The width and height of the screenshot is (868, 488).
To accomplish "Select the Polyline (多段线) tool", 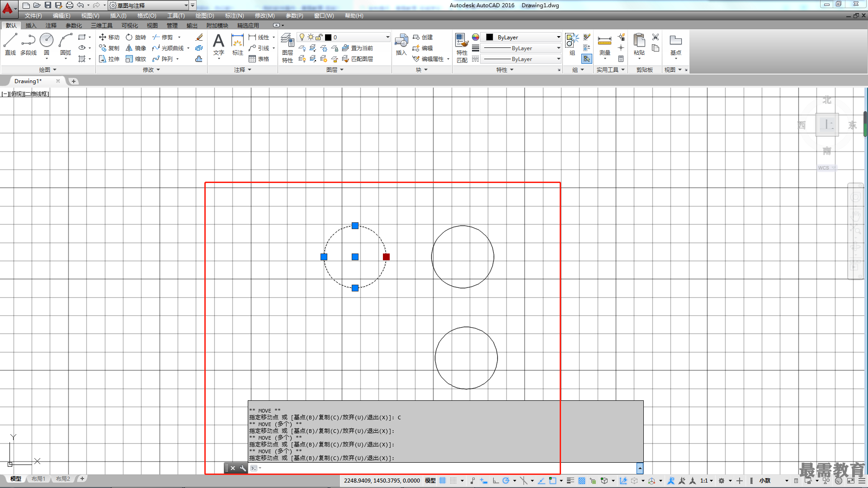I will 28,44.
